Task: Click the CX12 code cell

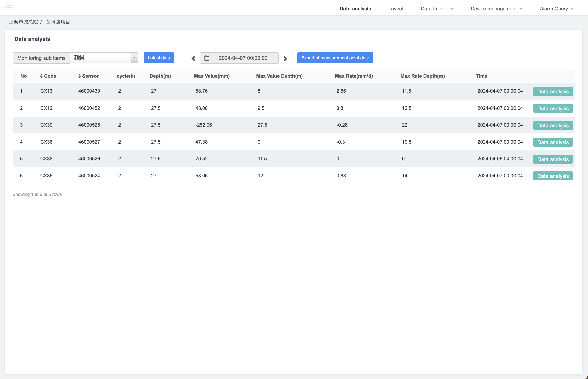Action: [46, 108]
